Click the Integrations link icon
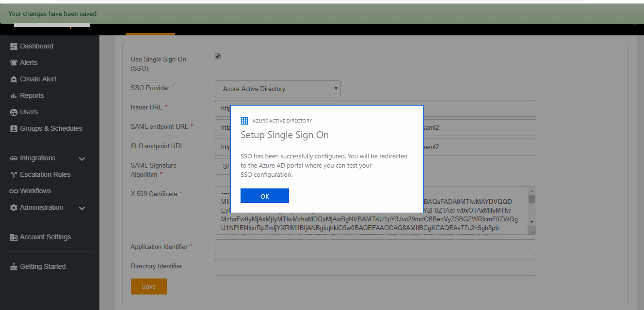This screenshot has width=644, height=310. pyautogui.click(x=14, y=158)
